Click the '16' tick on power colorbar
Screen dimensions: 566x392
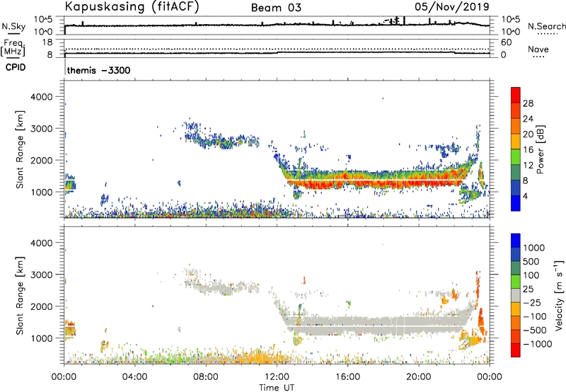coord(528,150)
